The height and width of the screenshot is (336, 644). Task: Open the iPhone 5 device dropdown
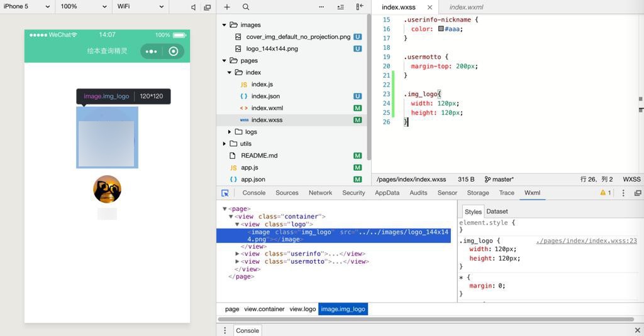click(x=27, y=6)
